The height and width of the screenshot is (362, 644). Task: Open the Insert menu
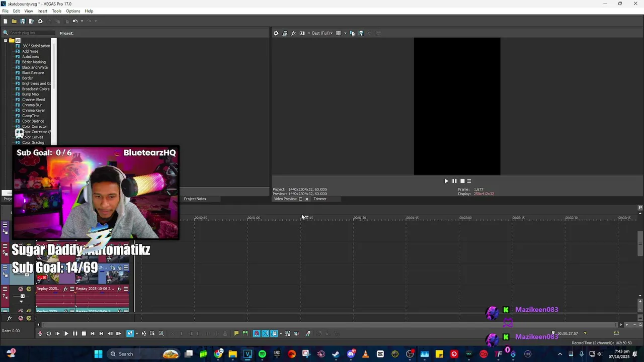[x=42, y=11]
